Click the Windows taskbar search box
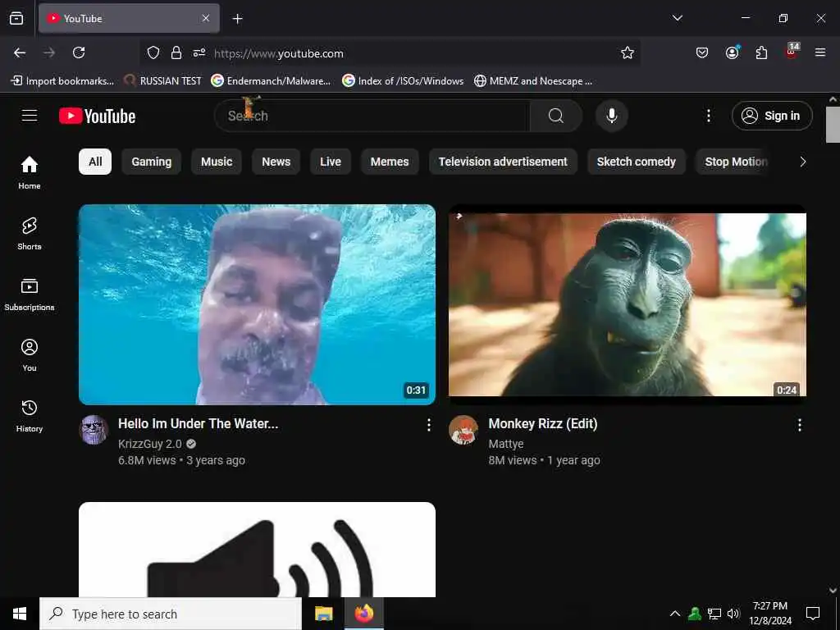The height and width of the screenshot is (630, 840). pyautogui.click(x=171, y=614)
